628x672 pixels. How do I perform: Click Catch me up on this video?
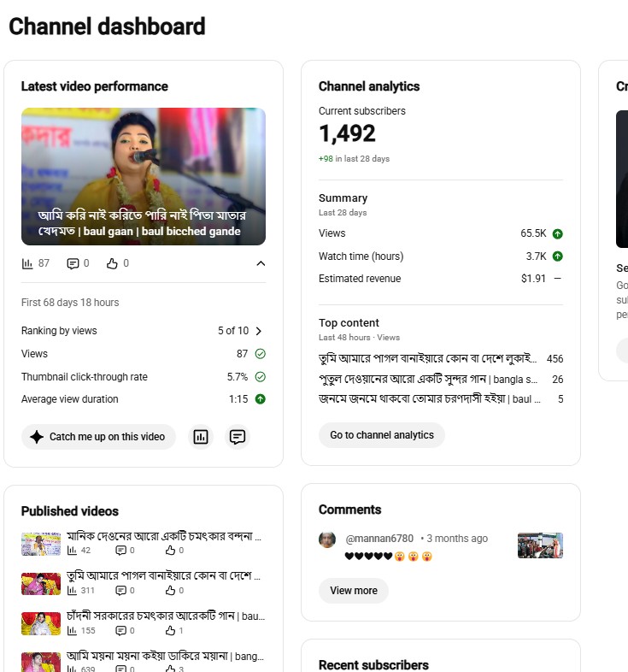pyautogui.click(x=98, y=437)
